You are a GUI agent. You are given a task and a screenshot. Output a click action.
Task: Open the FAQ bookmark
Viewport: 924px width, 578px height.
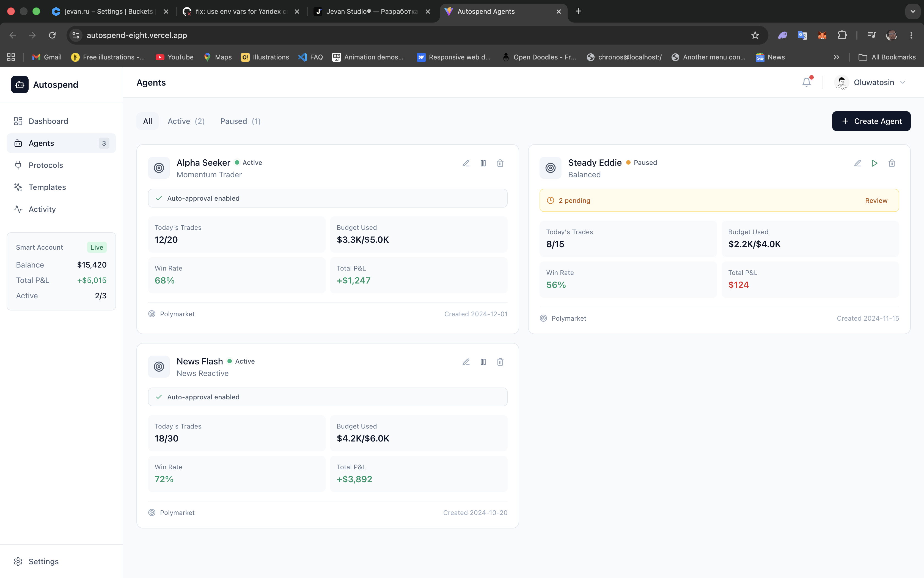[x=310, y=57]
